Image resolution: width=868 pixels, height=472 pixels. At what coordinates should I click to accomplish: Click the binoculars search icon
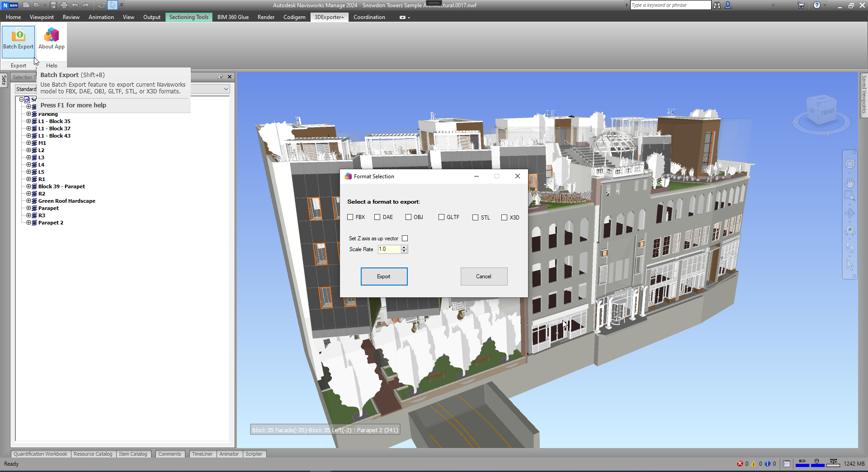(x=717, y=5)
